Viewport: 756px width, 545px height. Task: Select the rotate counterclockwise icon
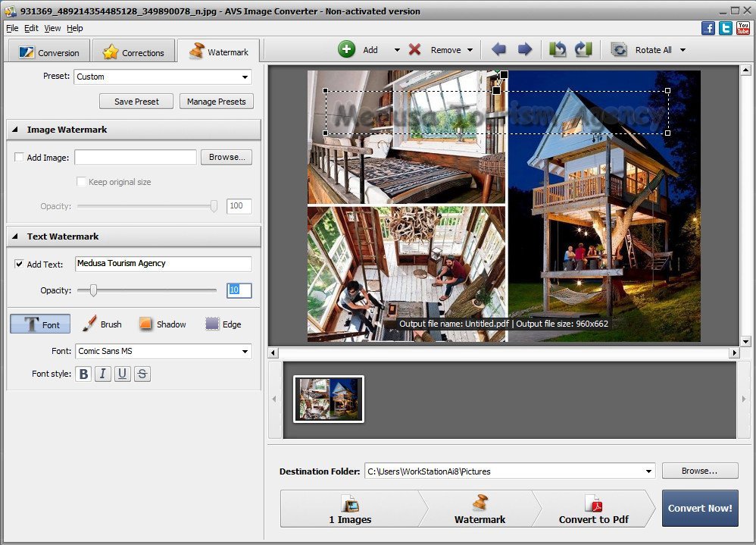(x=559, y=49)
